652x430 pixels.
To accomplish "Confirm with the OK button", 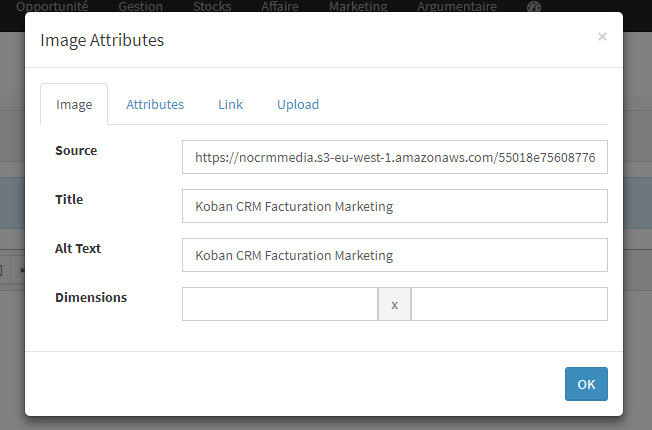I will 586,384.
